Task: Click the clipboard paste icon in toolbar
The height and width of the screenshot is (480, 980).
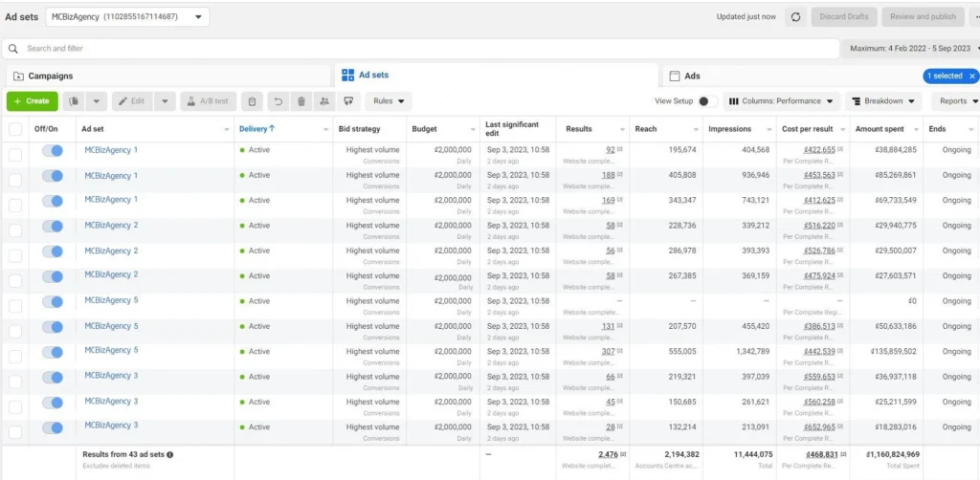Action: pos(251,100)
